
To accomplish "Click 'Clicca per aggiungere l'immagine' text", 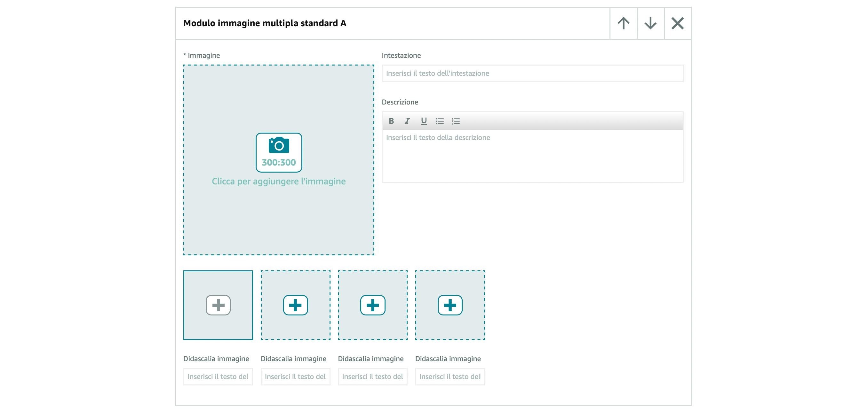I will pyautogui.click(x=279, y=182).
